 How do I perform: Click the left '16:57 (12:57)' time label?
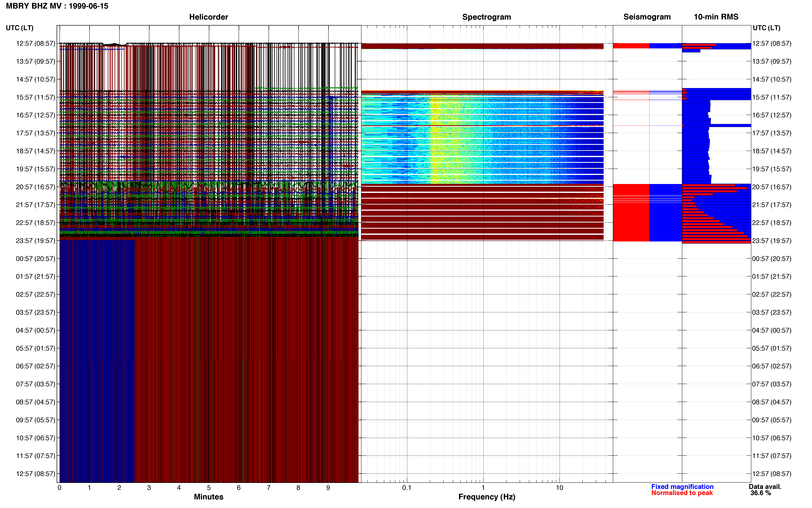36,115
